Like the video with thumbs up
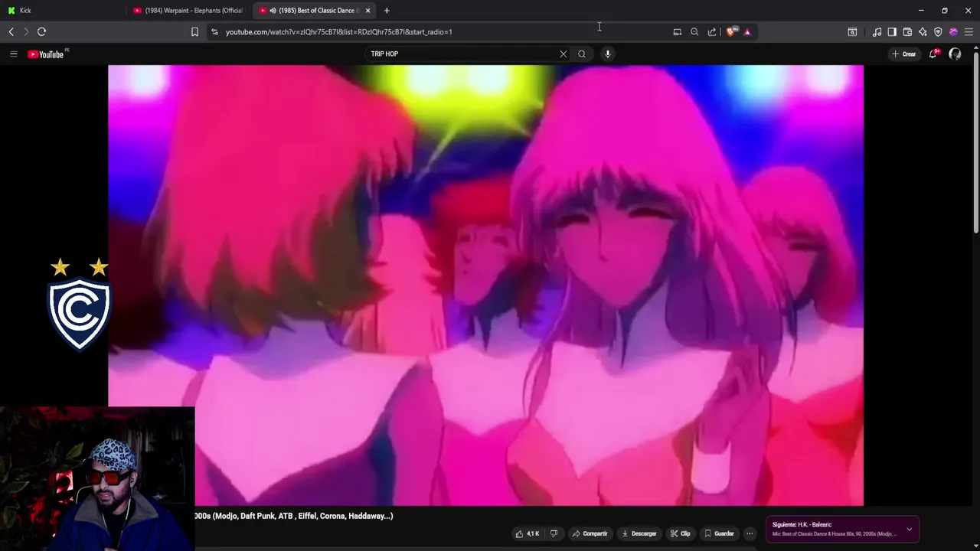Image resolution: width=980 pixels, height=551 pixels. (x=528, y=533)
